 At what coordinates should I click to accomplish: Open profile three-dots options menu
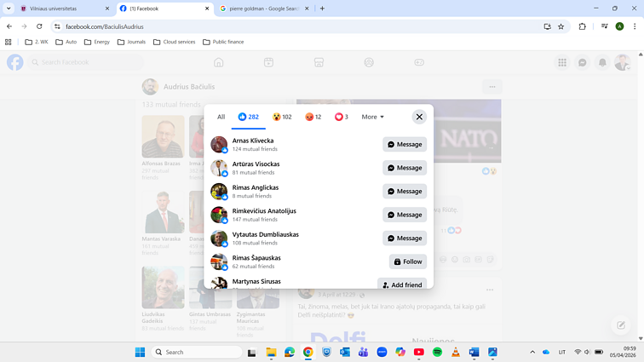point(492,87)
